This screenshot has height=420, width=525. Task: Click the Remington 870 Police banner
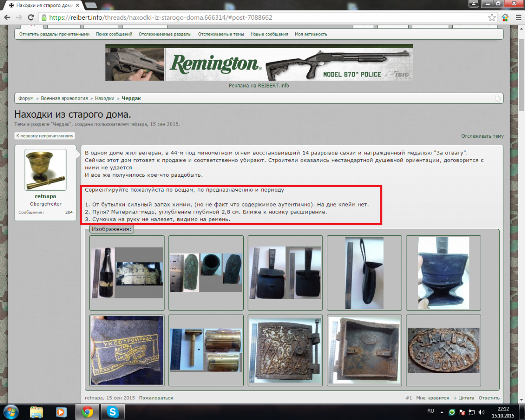pyautogui.click(x=259, y=62)
